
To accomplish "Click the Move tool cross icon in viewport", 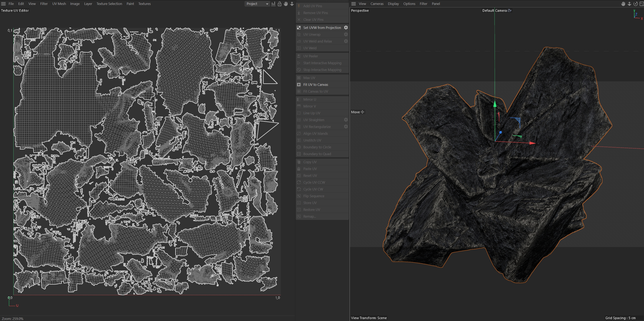I will click(362, 112).
